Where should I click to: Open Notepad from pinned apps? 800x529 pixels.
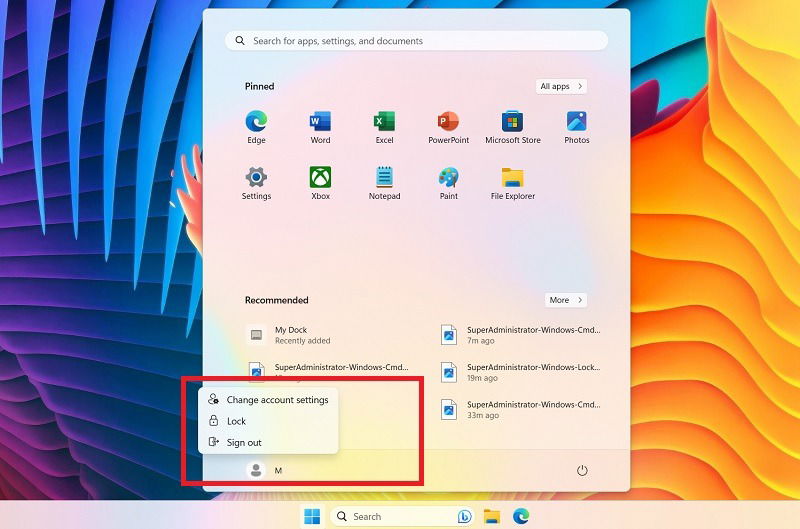click(x=384, y=183)
